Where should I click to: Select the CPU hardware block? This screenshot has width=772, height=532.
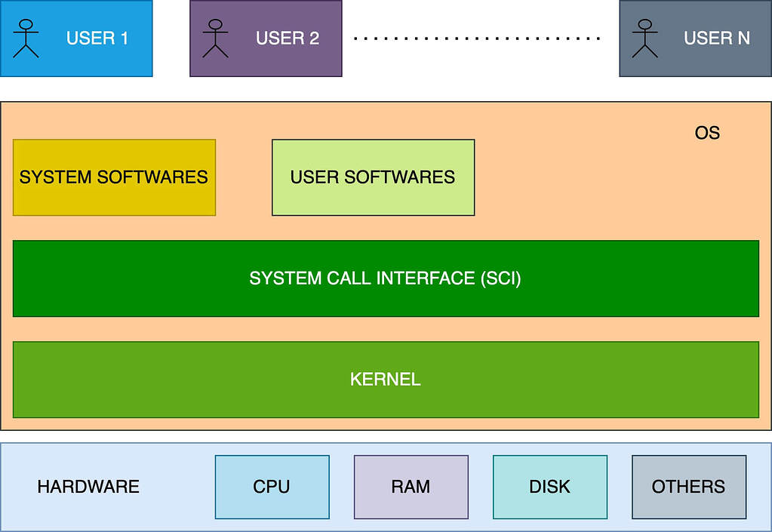272,487
